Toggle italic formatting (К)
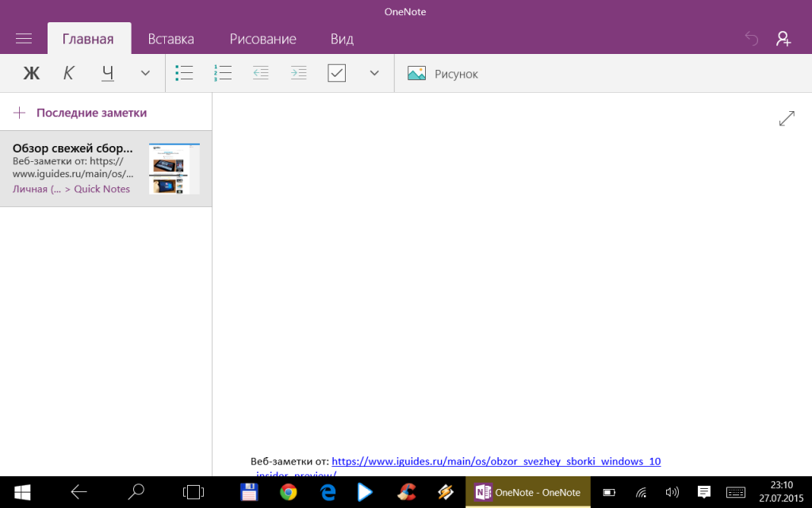 69,74
